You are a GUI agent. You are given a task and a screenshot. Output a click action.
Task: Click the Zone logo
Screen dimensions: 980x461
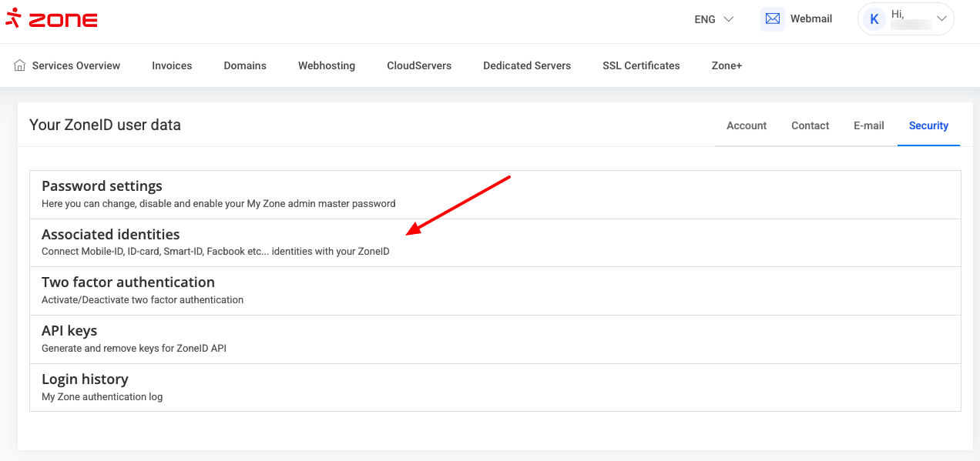click(51, 19)
